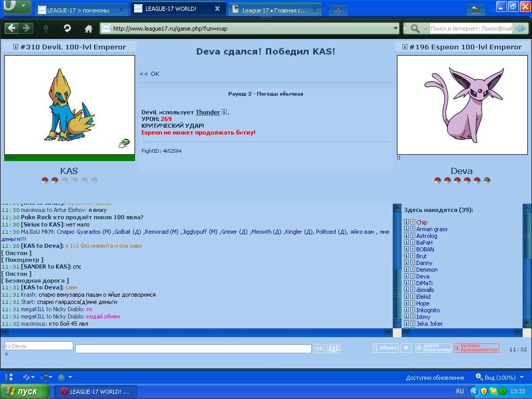The width and height of the screenshot is (532, 399).
Task: Open the password wand key icon
Action: point(46,29)
